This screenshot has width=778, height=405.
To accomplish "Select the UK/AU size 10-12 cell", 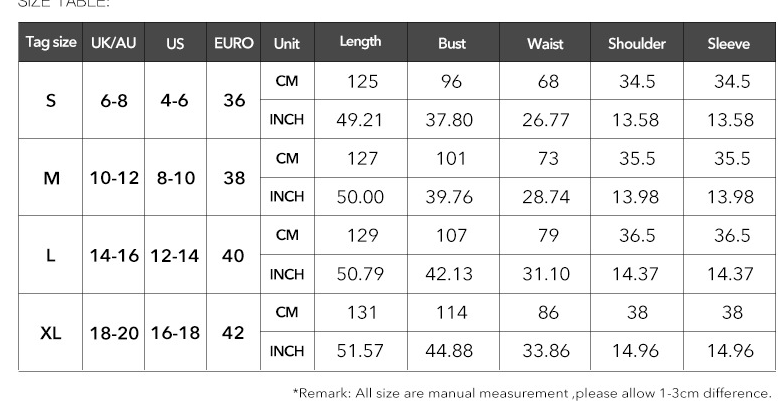I will pyautogui.click(x=113, y=178).
